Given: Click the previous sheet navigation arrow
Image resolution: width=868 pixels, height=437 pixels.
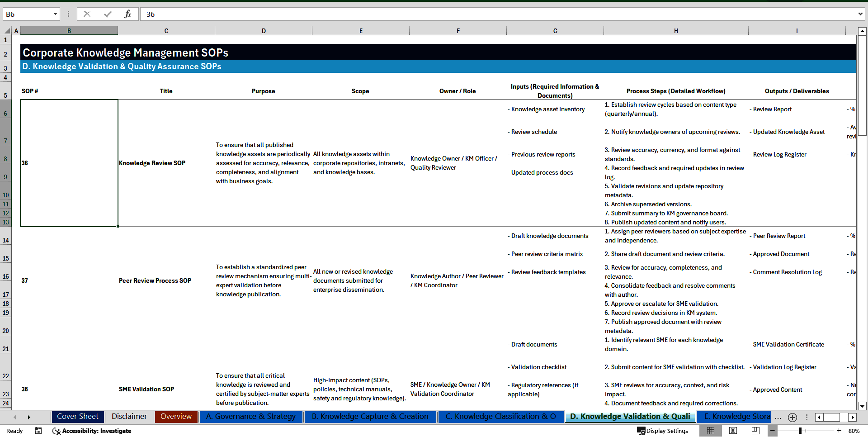Looking at the screenshot, I should pos(15,417).
